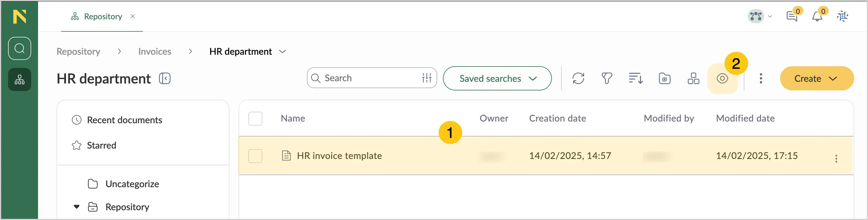868x220 pixels.
Task: Open the notifications bell
Action: pos(817,16)
